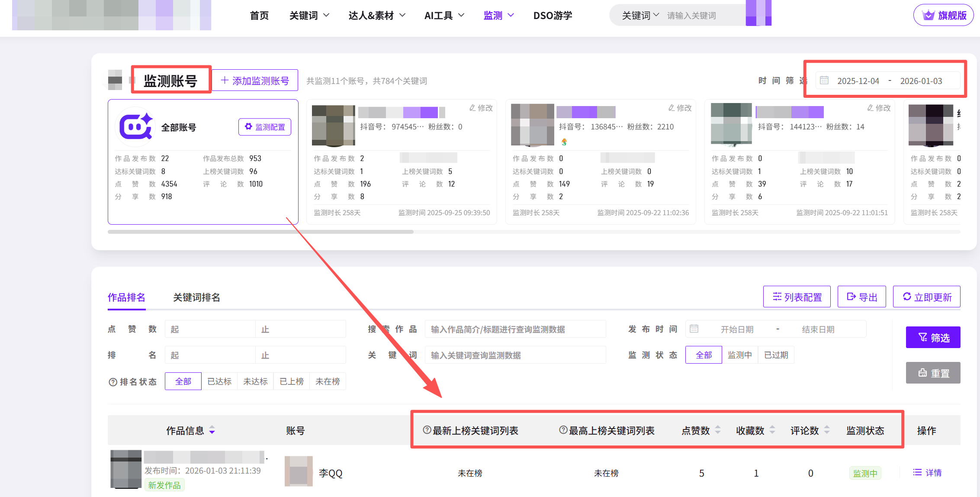Click the 搜索作品 input field

tap(515, 329)
